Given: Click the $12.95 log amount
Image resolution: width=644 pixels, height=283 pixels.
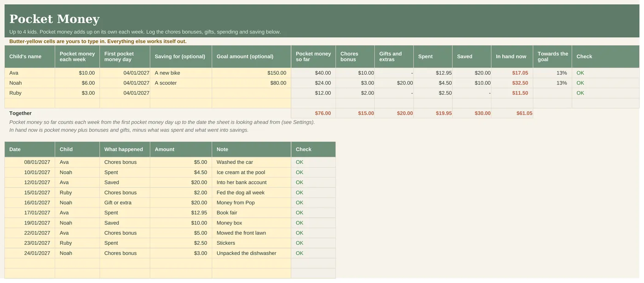Looking at the screenshot, I should pyautogui.click(x=181, y=213).
